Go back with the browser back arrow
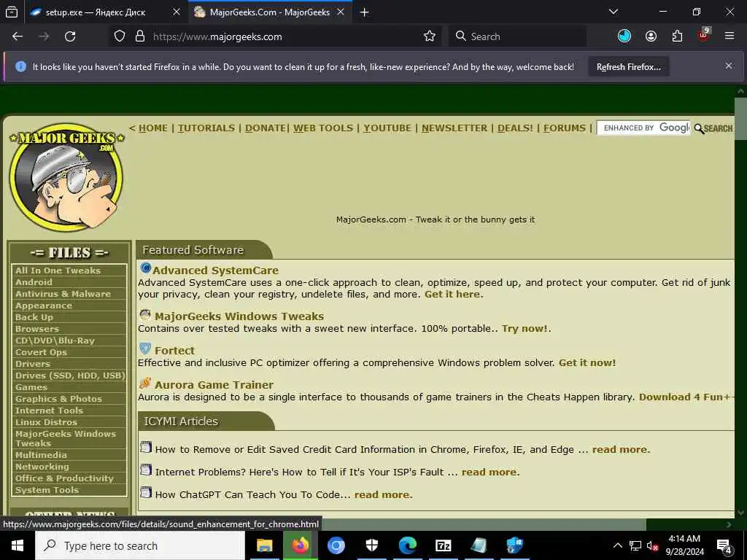 (18, 36)
